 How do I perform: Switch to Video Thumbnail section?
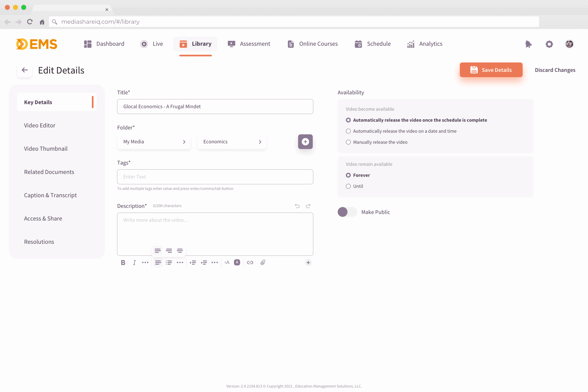(46, 149)
